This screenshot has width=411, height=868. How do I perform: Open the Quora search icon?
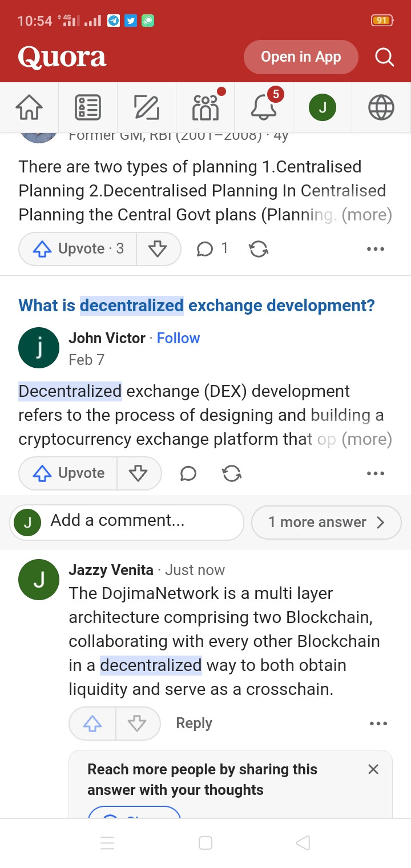[x=384, y=57]
